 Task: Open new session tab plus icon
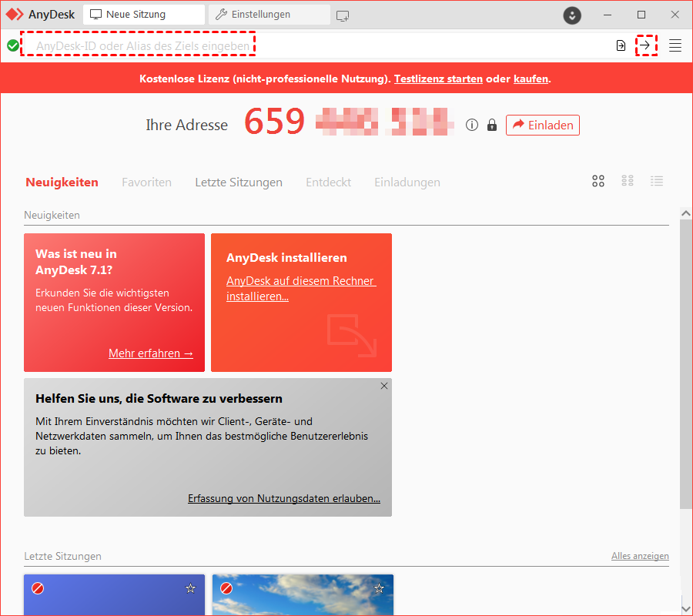pos(343,15)
